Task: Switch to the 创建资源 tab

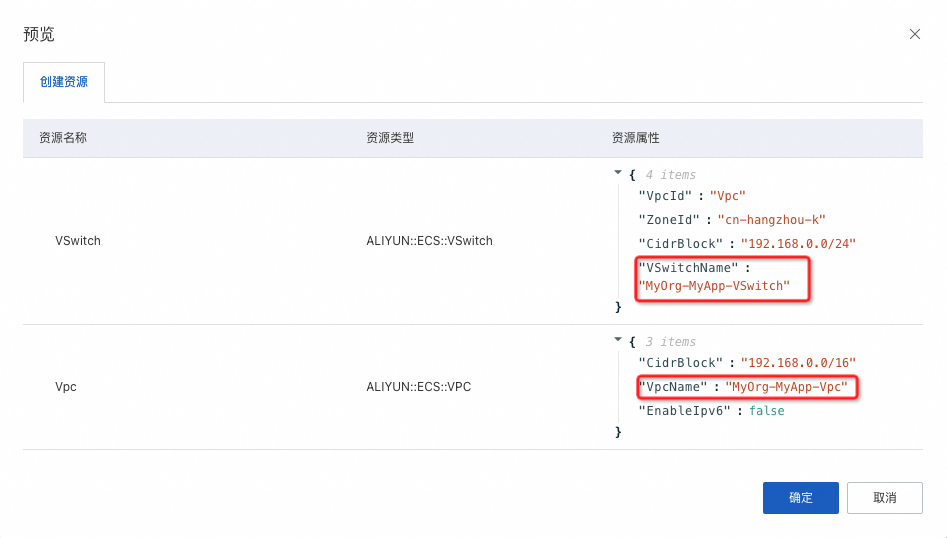Action: pos(64,82)
